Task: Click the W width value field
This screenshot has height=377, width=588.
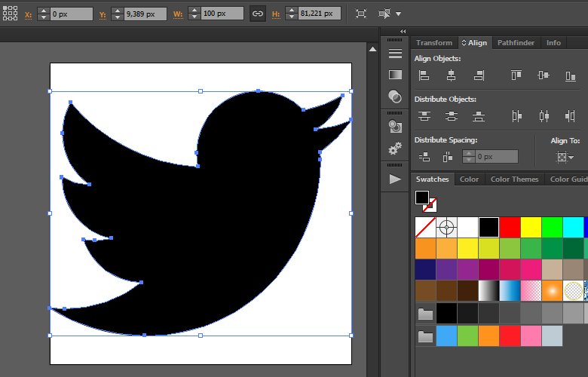Action: (x=222, y=14)
